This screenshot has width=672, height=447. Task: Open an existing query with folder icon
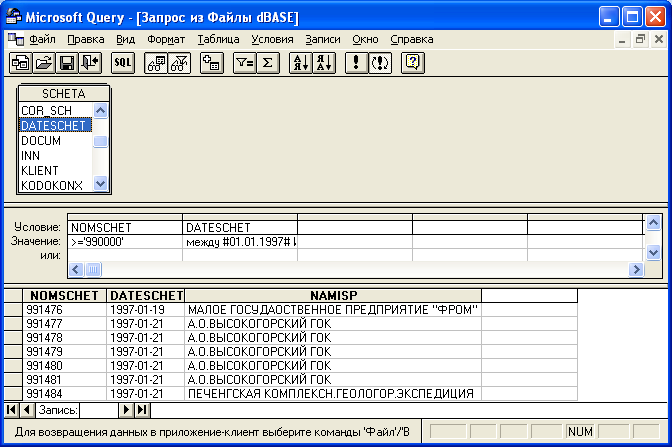(44, 63)
